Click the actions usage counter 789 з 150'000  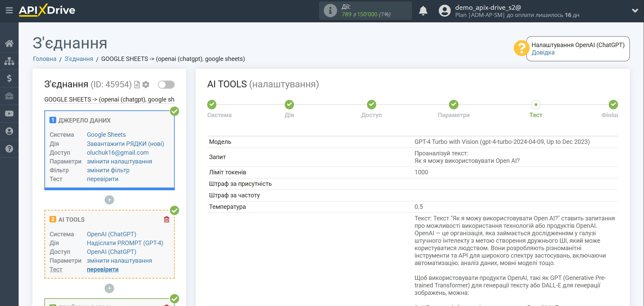click(x=366, y=14)
